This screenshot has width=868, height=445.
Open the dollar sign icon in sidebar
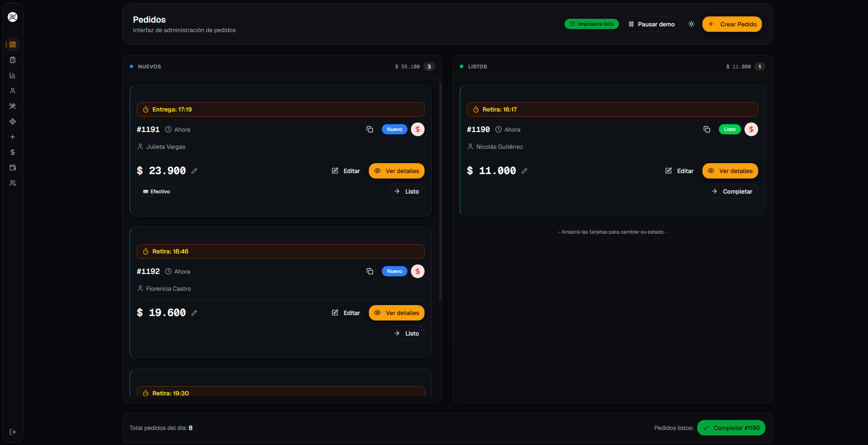(x=13, y=152)
